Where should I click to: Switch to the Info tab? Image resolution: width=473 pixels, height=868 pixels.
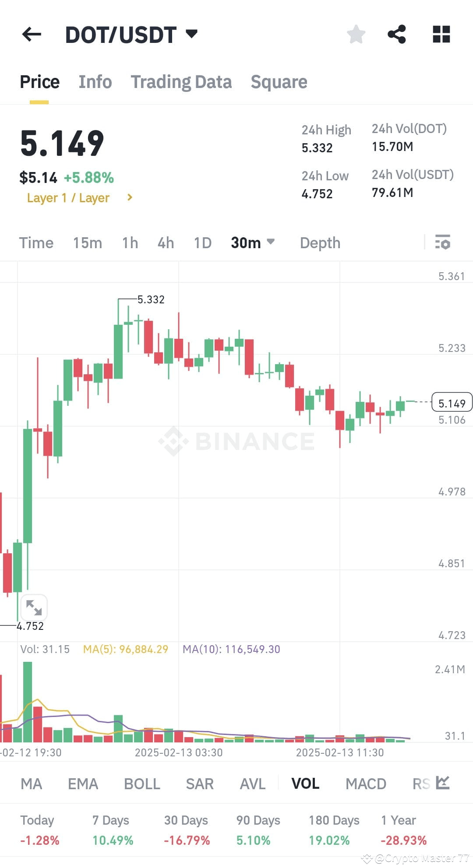pos(95,82)
